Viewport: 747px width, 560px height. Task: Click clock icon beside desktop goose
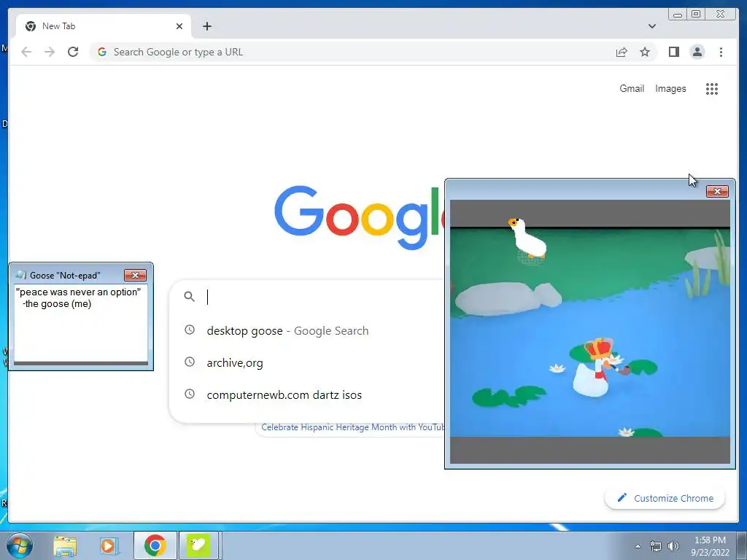(x=190, y=330)
